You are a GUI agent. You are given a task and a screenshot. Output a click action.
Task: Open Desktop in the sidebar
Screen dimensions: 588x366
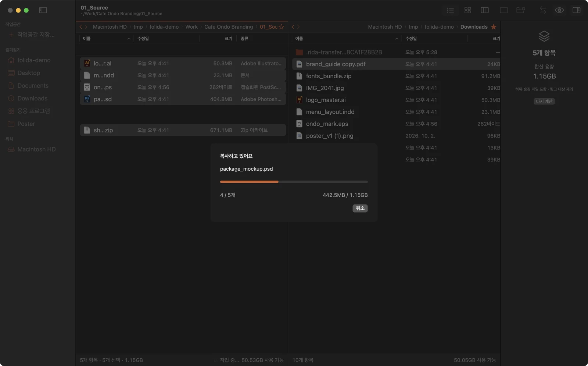29,73
